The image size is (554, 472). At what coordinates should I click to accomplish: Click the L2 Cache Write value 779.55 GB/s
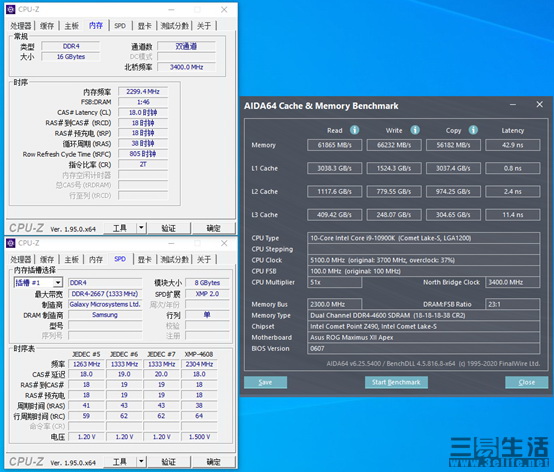pyautogui.click(x=394, y=191)
